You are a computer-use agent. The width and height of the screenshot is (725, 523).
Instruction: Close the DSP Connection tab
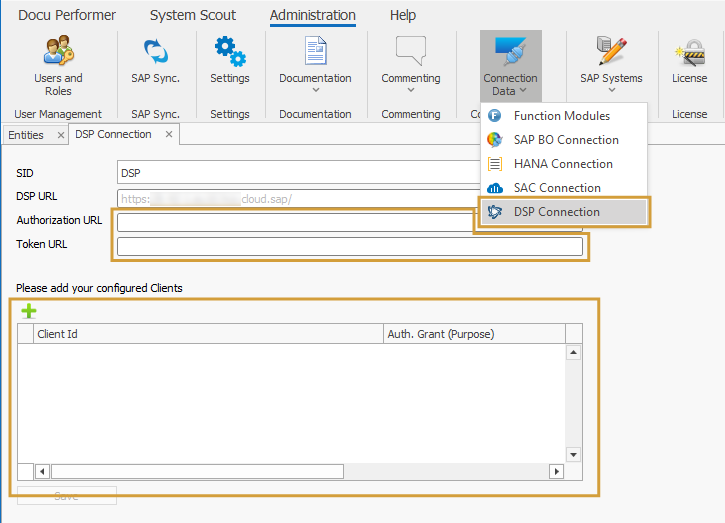[x=169, y=134]
